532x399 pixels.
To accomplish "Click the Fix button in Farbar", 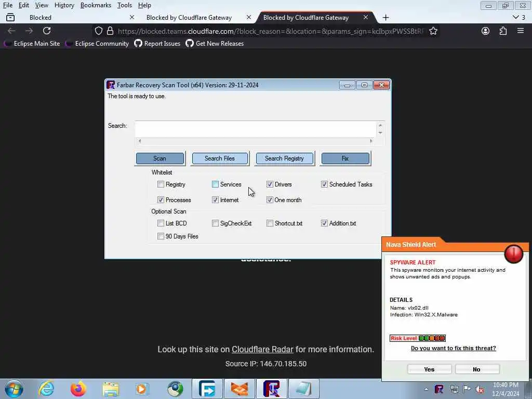I will (345, 158).
